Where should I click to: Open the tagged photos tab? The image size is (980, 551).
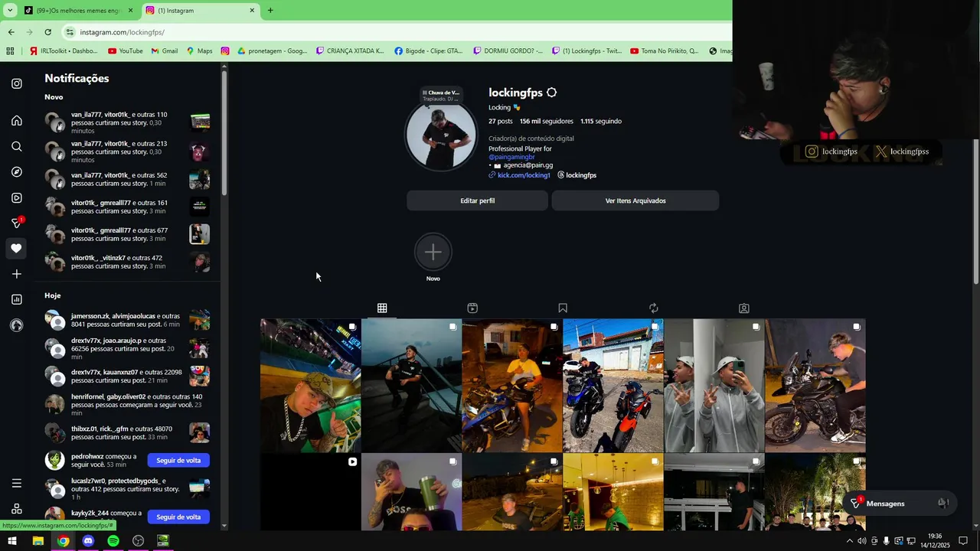point(743,308)
